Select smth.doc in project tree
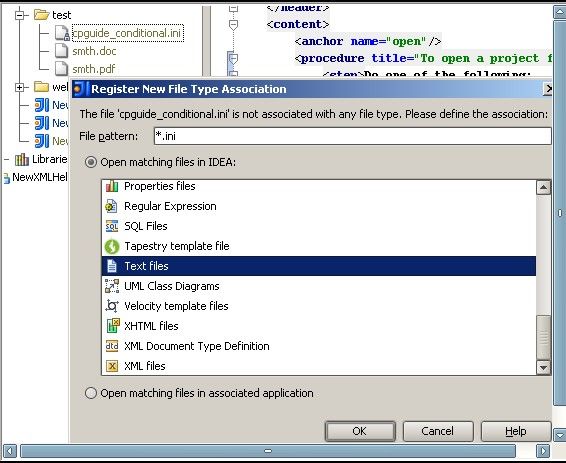This screenshot has width=566, height=463. 94,51
